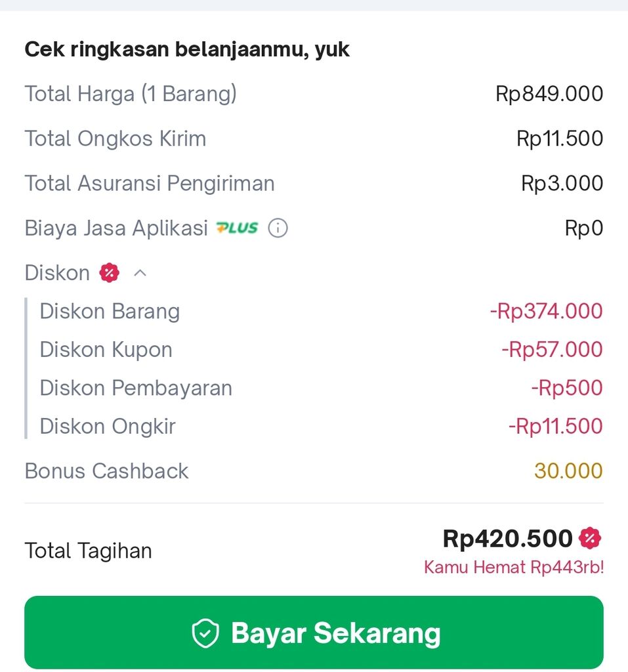This screenshot has height=672, width=628.
Task: Click the Total Ongkos Kirim label
Action: point(115,138)
